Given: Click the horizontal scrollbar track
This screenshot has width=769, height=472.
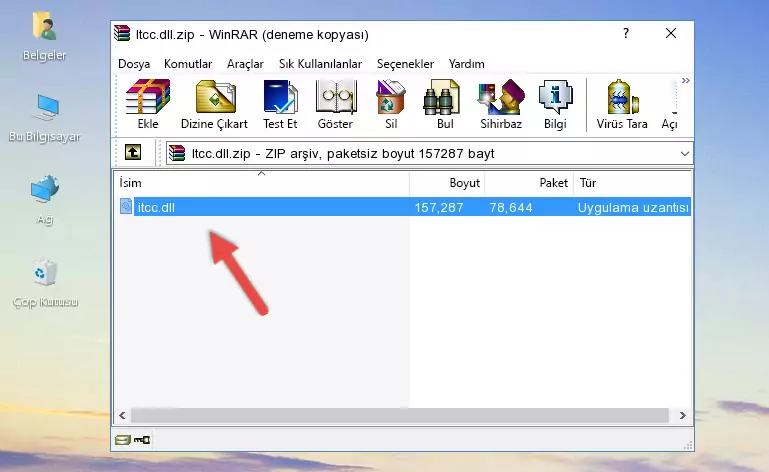Looking at the screenshot, I should [400, 416].
